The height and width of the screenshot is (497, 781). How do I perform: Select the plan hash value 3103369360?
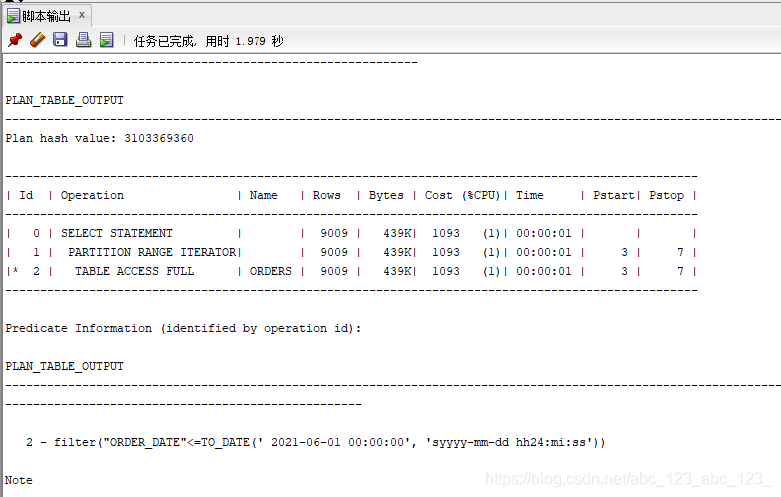(159, 138)
